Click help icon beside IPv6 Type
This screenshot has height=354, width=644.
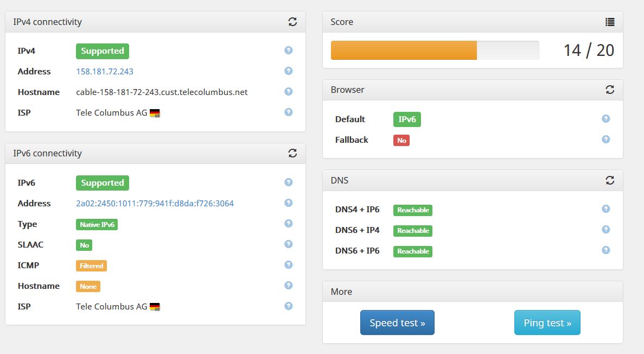click(x=289, y=224)
